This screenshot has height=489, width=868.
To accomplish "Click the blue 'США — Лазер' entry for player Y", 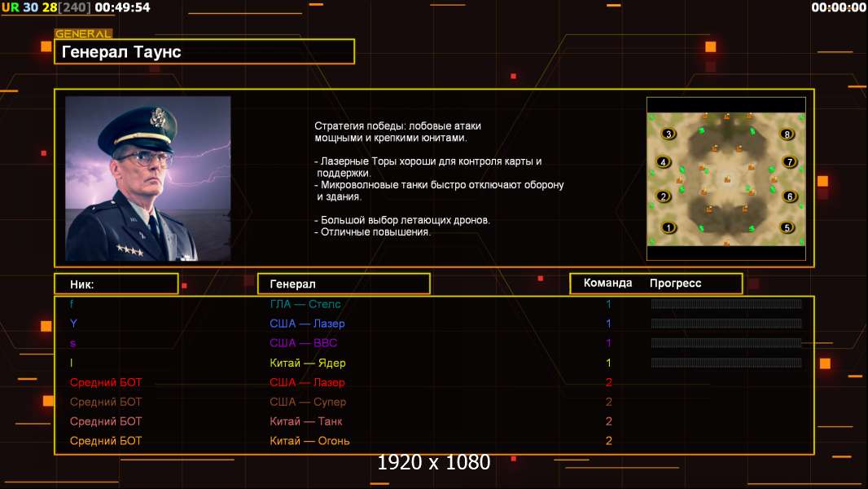I will tap(307, 324).
